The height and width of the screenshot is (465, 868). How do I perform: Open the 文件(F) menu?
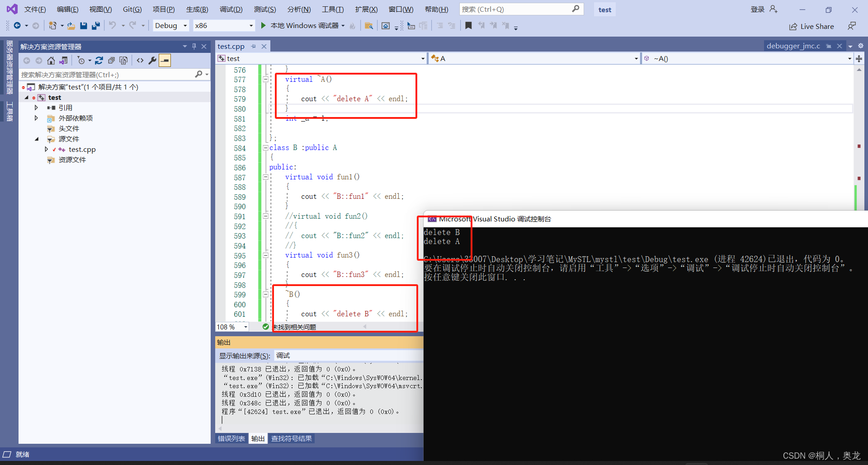[35, 9]
